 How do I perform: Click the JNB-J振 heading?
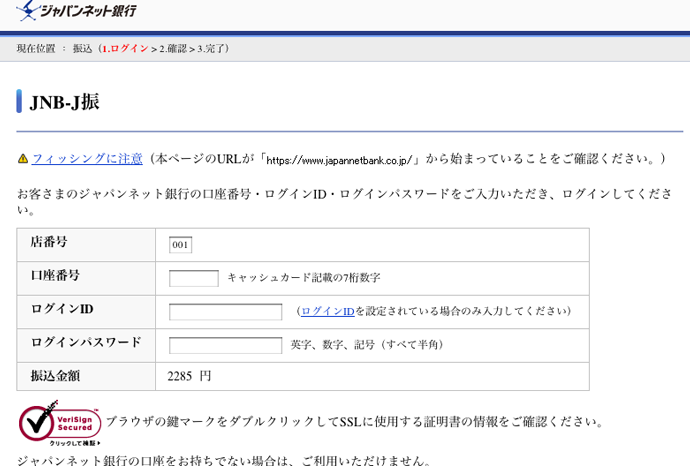click(64, 102)
